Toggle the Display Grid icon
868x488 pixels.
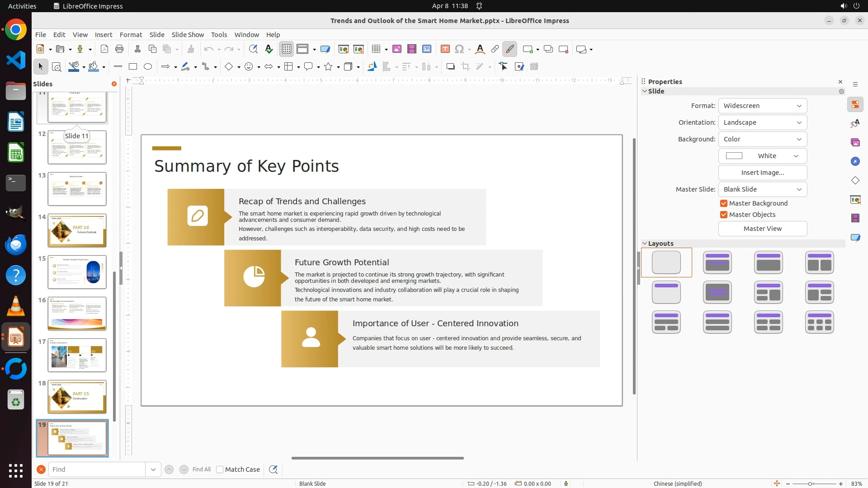[287, 49]
